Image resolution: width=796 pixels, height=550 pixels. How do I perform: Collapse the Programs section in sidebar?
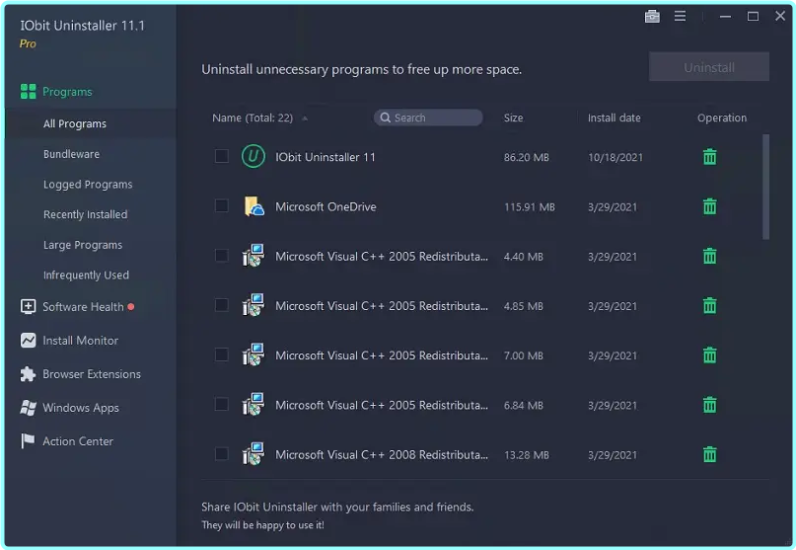pos(67,92)
